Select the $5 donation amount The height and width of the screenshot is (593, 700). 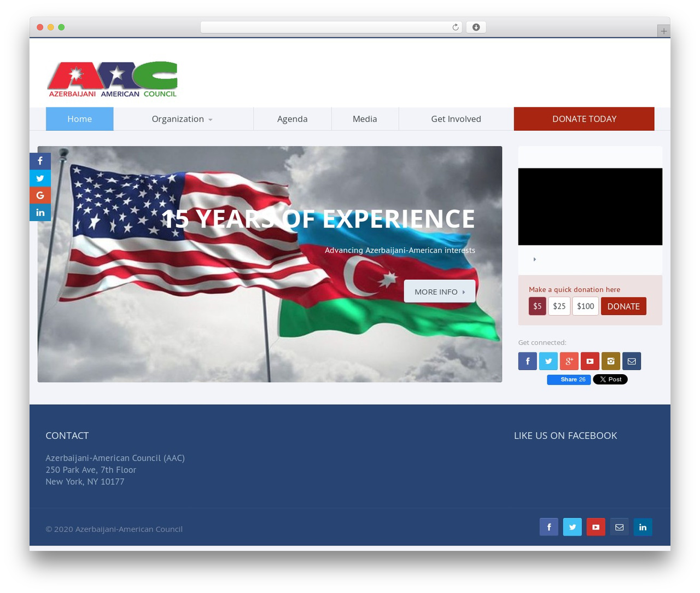(538, 306)
